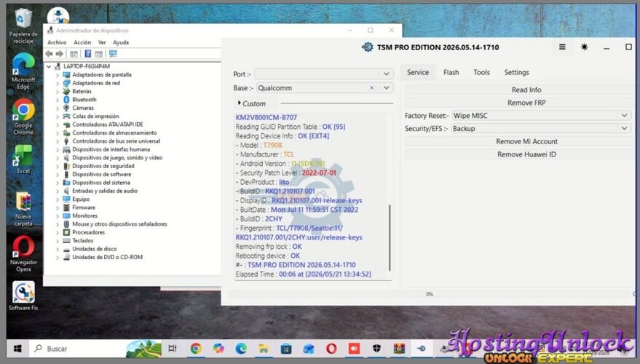Open Chrome from the taskbar
The image size is (640, 364).
(196, 349)
